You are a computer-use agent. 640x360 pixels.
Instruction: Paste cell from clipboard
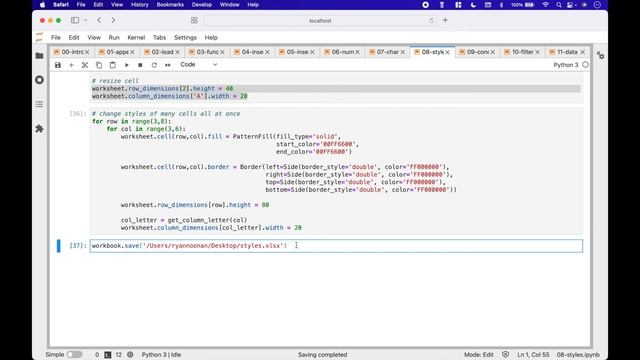point(113,65)
